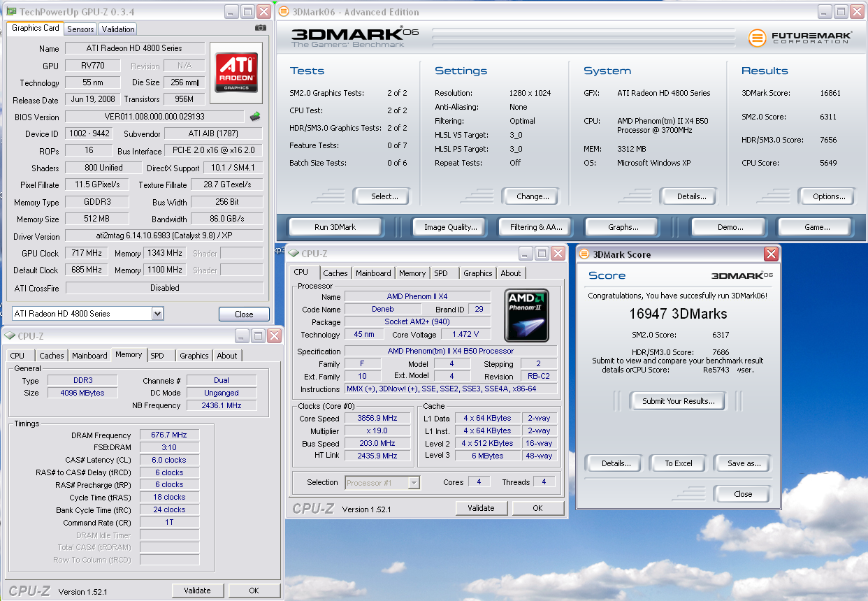Click the Run 3DMark button
The height and width of the screenshot is (601, 868).
[335, 227]
